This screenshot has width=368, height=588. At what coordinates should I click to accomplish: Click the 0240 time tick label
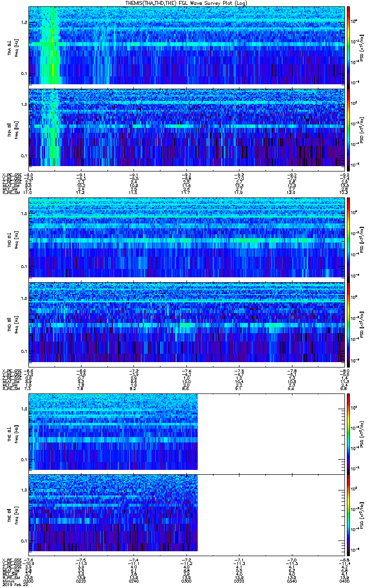(134, 581)
